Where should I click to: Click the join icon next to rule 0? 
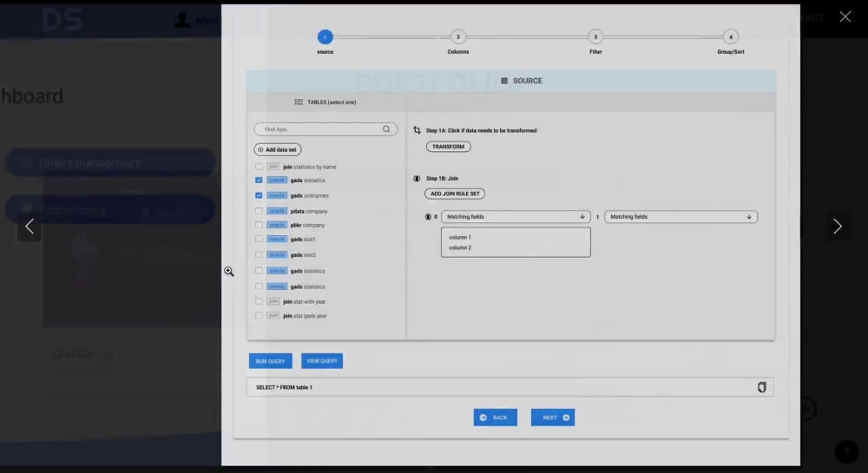click(428, 217)
